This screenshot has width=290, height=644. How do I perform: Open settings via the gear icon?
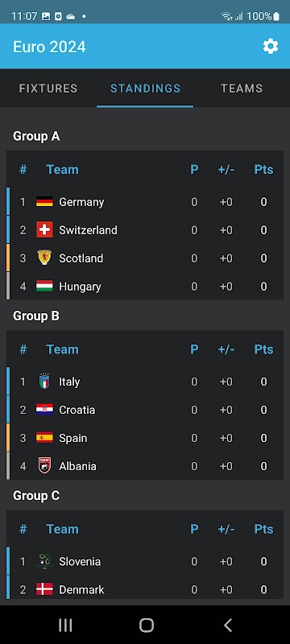pos(271,47)
